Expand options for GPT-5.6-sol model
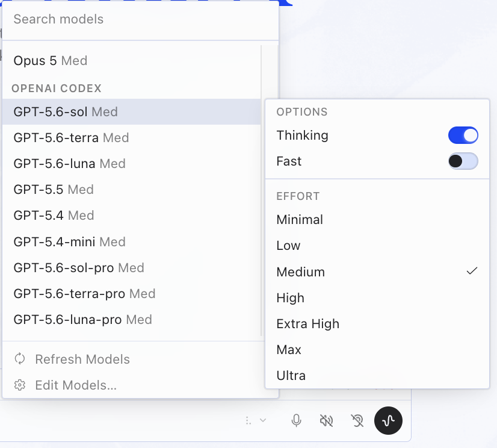 click(x=132, y=111)
